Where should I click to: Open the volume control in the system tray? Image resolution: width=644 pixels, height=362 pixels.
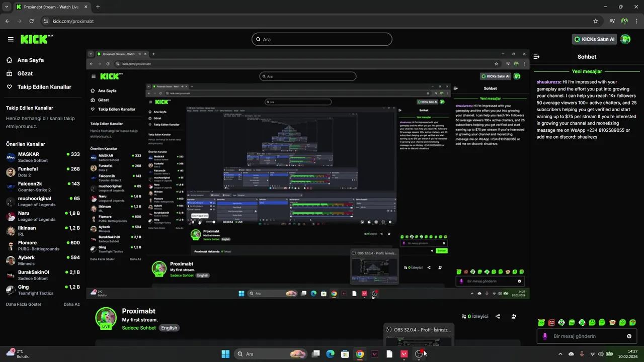point(601,354)
